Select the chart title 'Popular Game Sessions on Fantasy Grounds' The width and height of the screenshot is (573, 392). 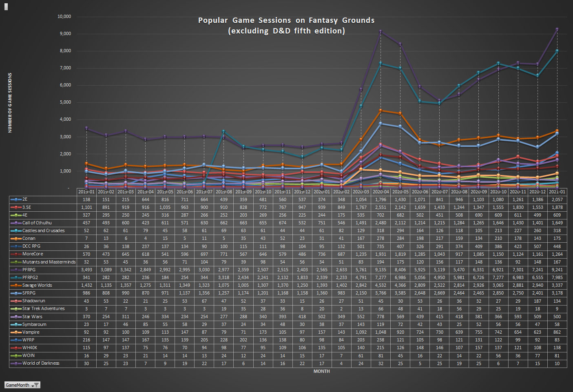[286, 20]
